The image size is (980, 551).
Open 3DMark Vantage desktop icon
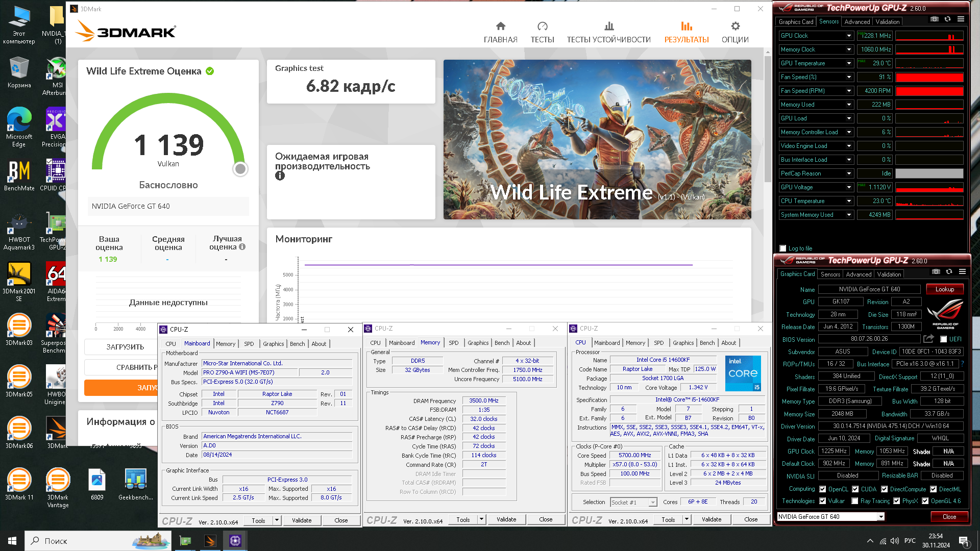[x=58, y=488]
